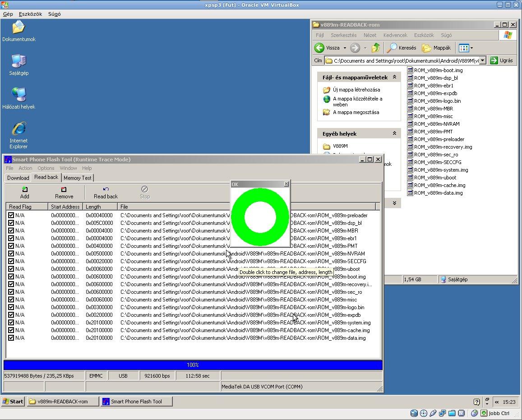Collapse Fájl- és mappaműveletek panel

click(x=394, y=77)
